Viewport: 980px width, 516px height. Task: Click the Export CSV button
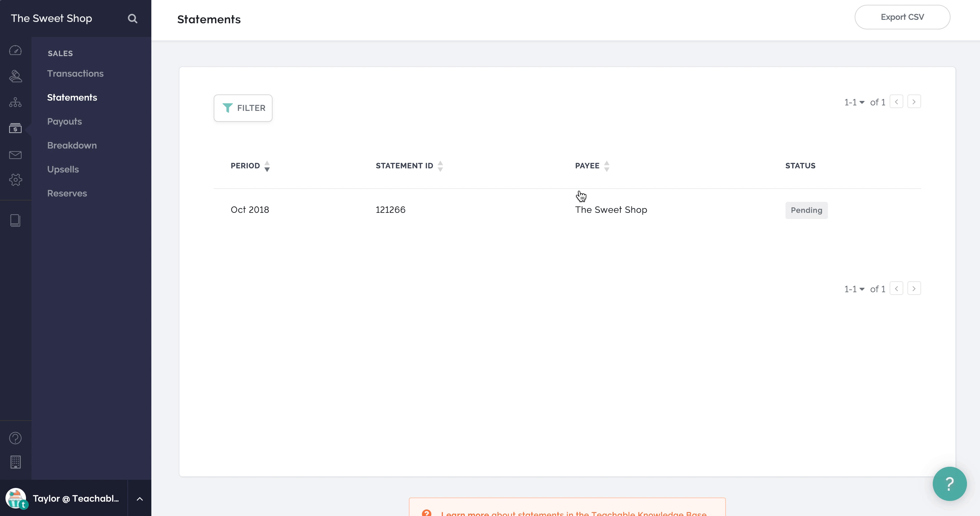[902, 17]
